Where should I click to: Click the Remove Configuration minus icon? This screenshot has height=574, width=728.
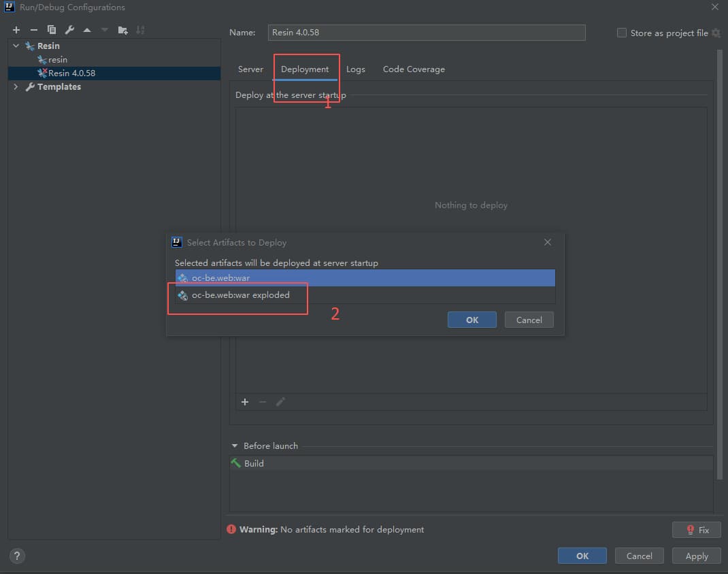pos(34,30)
